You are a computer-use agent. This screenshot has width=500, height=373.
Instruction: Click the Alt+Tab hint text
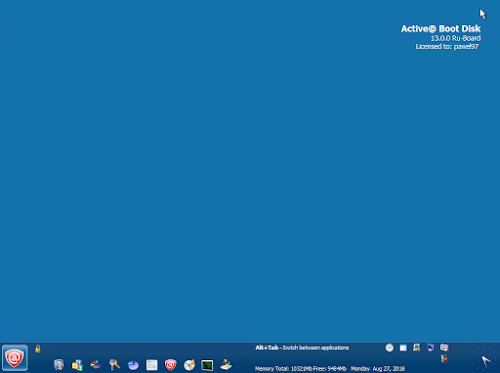302,348
